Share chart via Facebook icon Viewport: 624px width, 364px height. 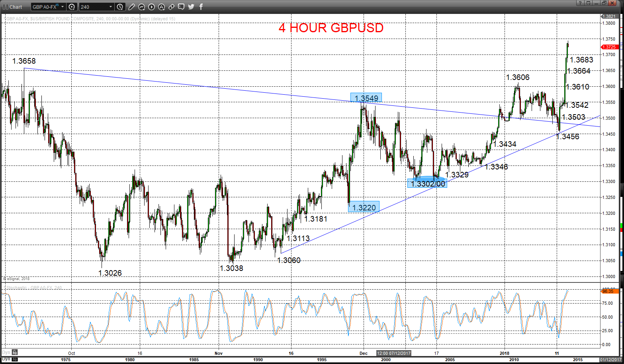[x=201, y=7]
